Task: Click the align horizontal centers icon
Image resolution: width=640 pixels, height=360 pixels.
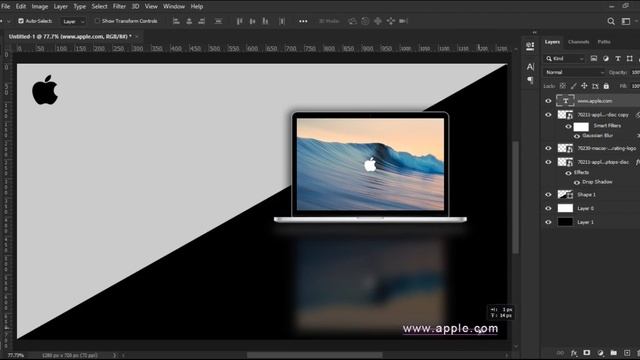Action: [x=189, y=21]
